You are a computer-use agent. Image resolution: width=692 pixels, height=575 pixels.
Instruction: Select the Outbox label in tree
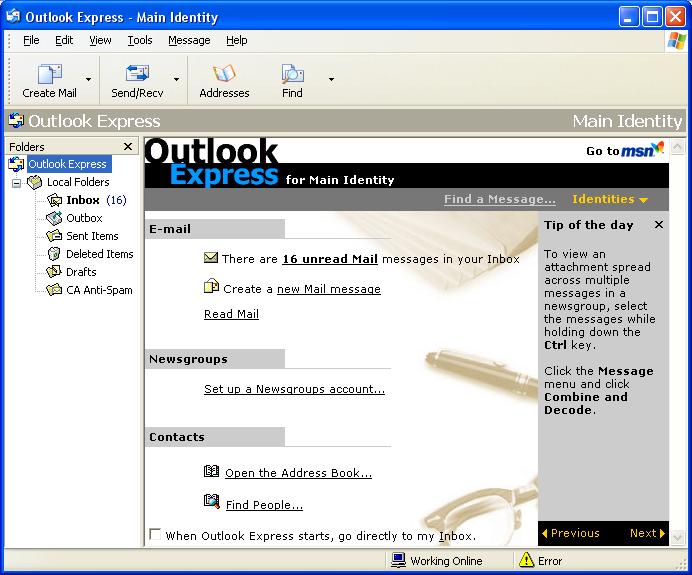tap(84, 218)
